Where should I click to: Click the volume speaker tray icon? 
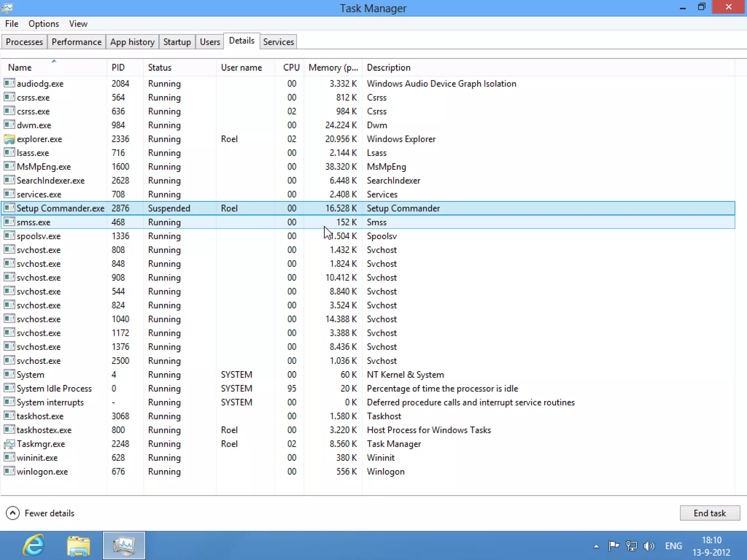click(649, 546)
